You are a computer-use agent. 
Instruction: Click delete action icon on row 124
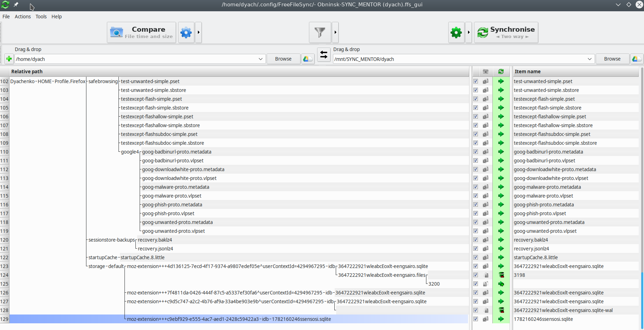501,275
